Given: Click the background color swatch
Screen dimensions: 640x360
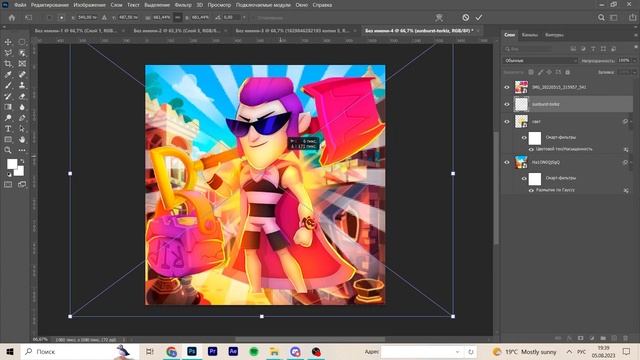Looking at the screenshot, I should coord(19,171).
